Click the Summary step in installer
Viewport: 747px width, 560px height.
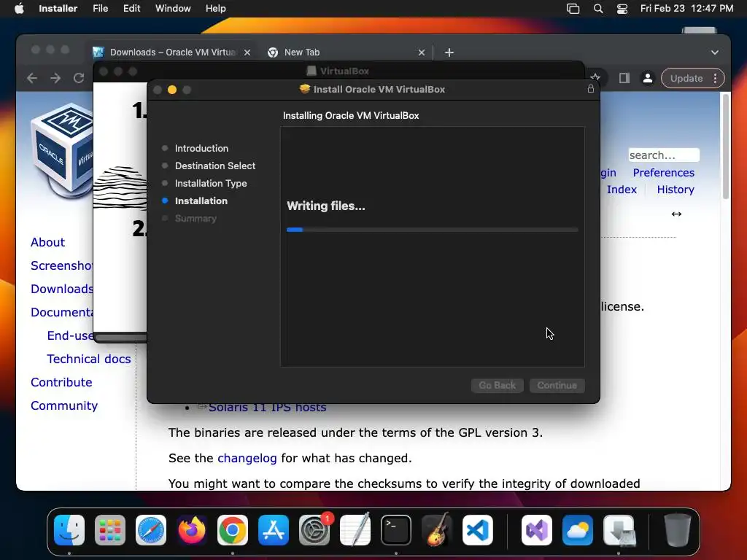point(196,219)
